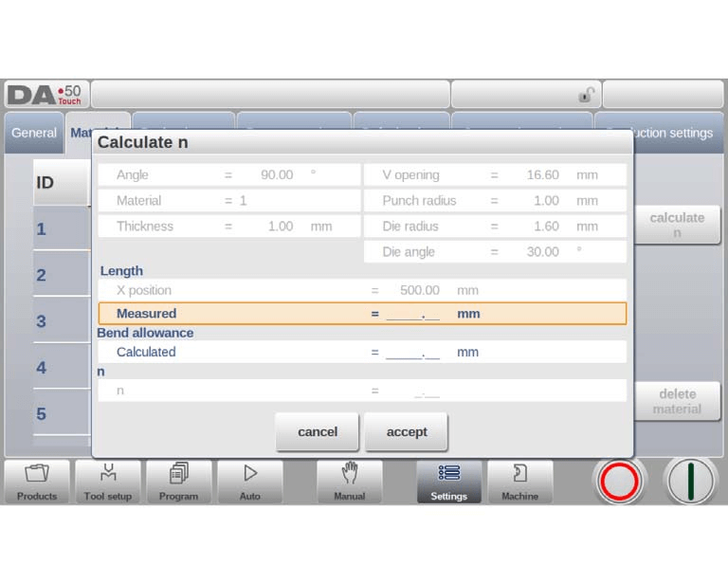Select material row ID 1

(x=61, y=229)
